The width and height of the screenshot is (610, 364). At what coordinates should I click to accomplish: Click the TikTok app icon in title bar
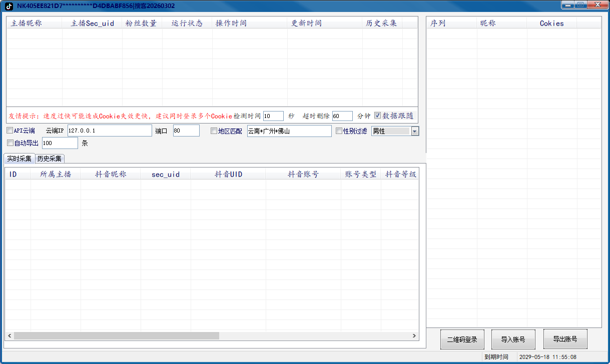click(9, 5)
